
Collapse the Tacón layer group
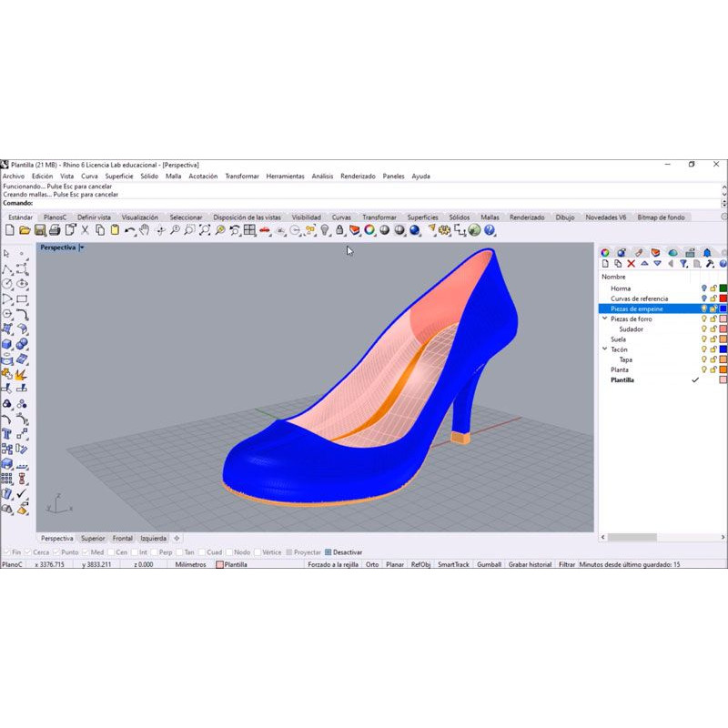(605, 349)
